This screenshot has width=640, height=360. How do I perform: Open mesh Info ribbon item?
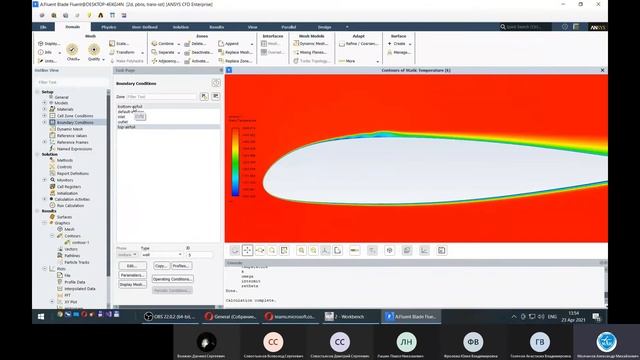pos(45,52)
